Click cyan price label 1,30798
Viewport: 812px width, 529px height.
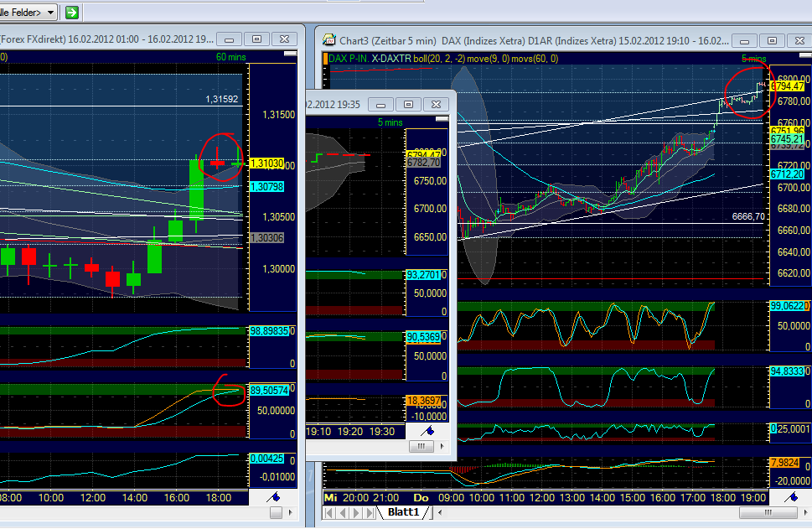click(266, 186)
